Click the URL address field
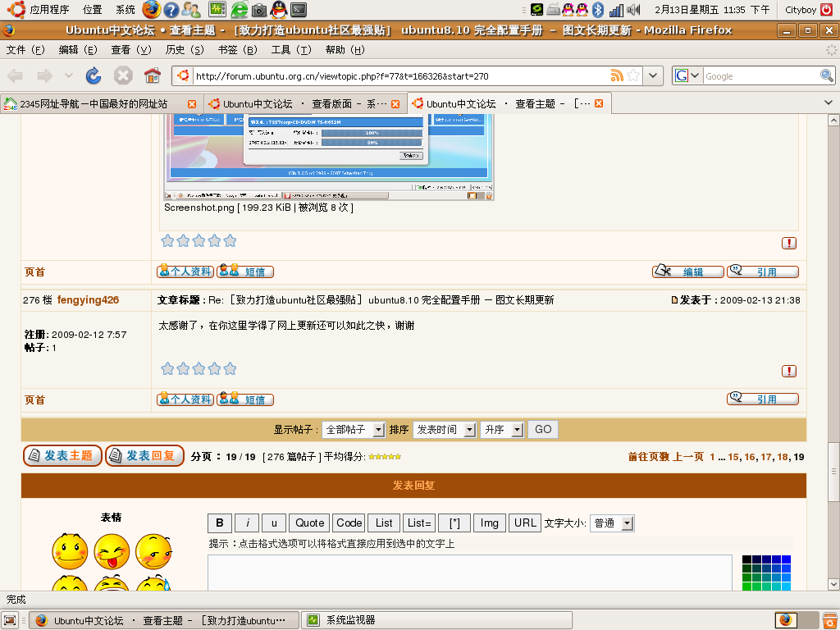 (400, 76)
